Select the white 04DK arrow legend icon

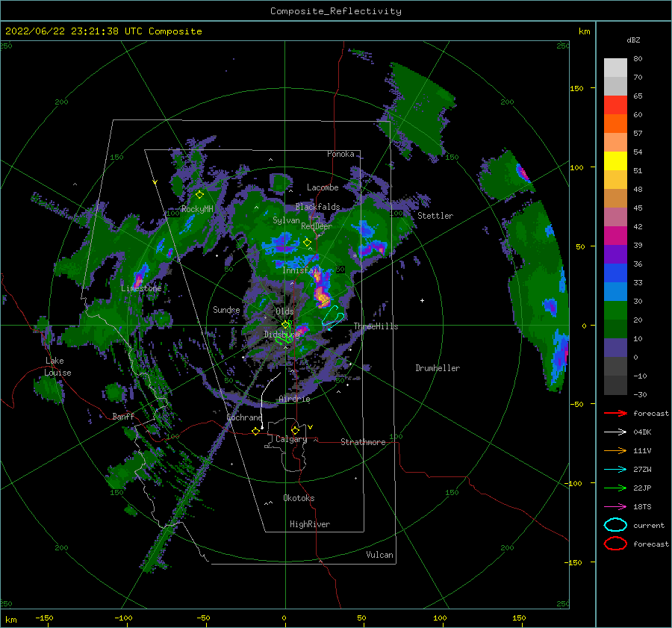click(615, 432)
